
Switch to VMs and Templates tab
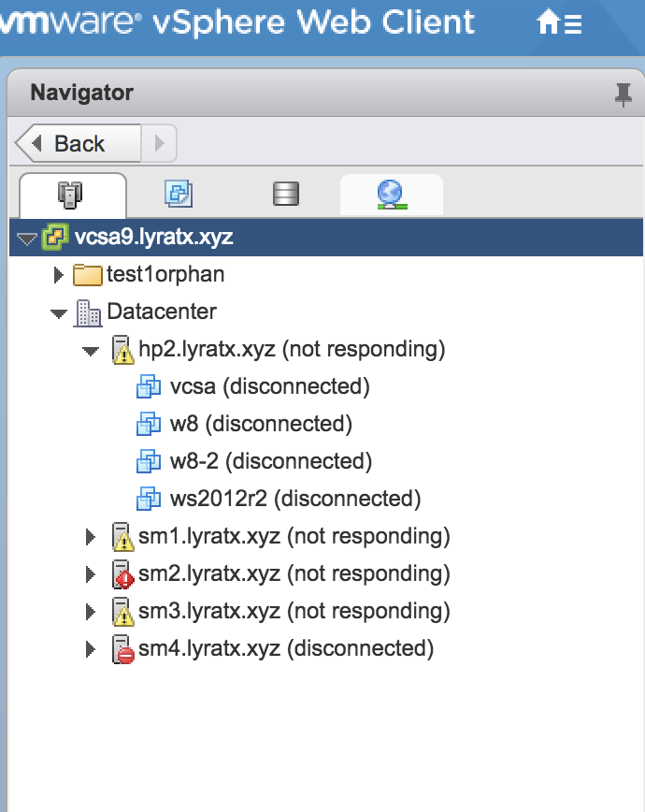point(179,194)
